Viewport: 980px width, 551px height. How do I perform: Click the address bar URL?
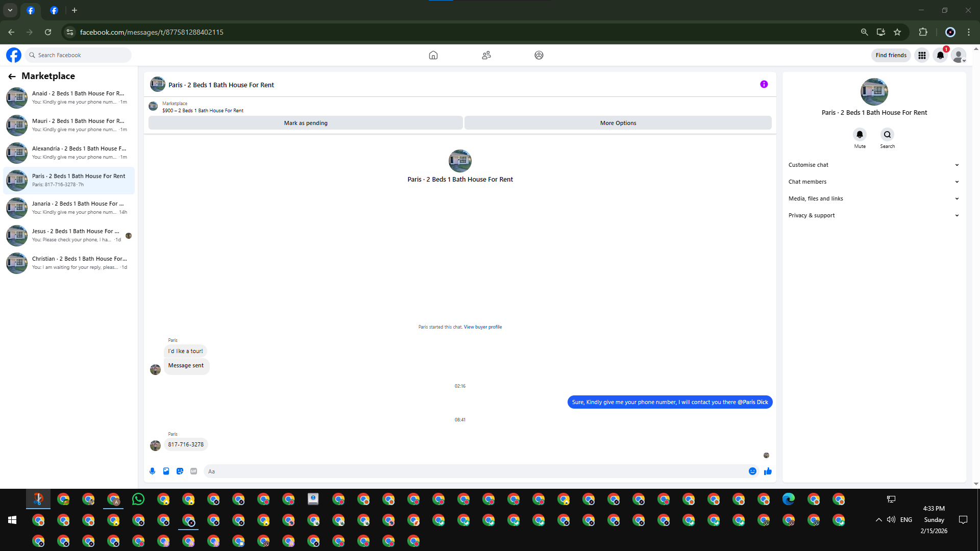click(x=152, y=32)
